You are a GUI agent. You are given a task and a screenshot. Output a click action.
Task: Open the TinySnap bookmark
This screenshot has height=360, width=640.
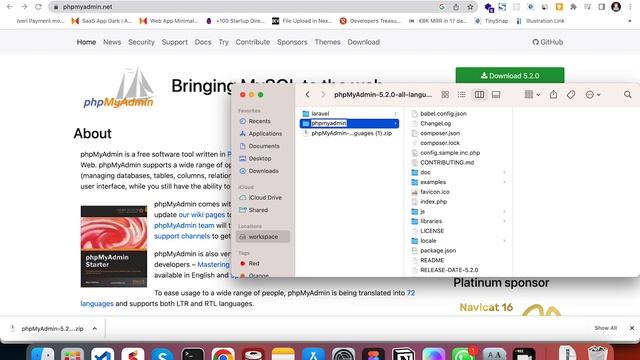pyautogui.click(x=491, y=21)
